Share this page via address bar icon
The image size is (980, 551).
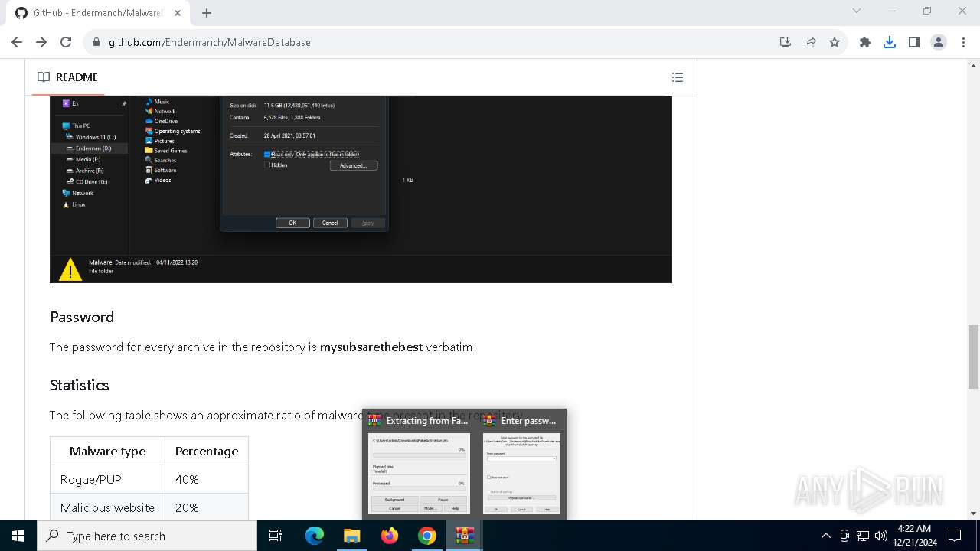pyautogui.click(x=809, y=42)
